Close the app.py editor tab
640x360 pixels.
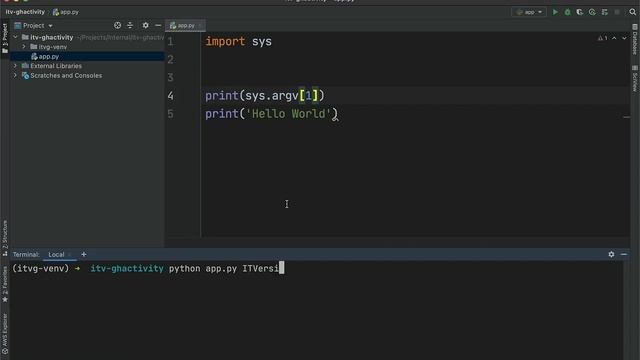click(x=200, y=25)
